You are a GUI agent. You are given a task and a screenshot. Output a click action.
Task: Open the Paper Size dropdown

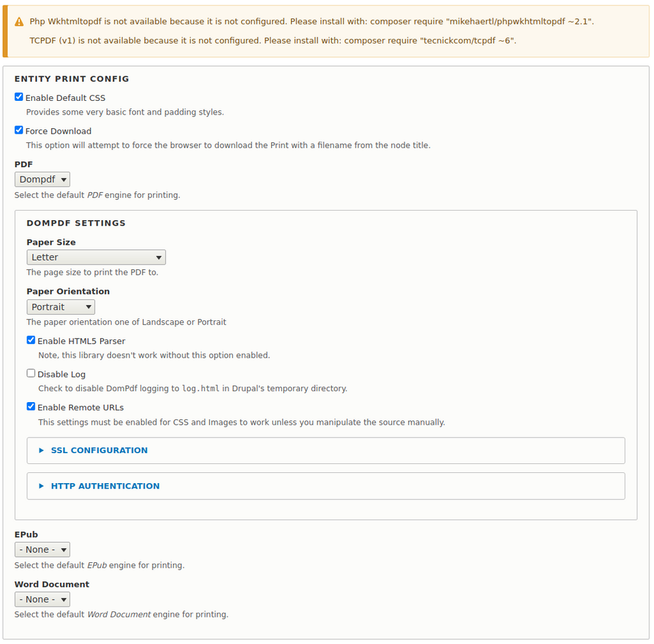point(95,257)
